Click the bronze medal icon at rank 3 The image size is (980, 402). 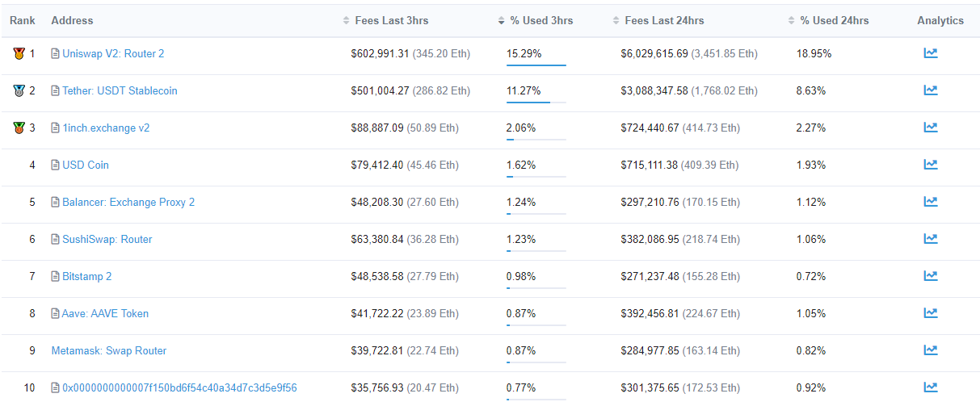click(x=19, y=128)
